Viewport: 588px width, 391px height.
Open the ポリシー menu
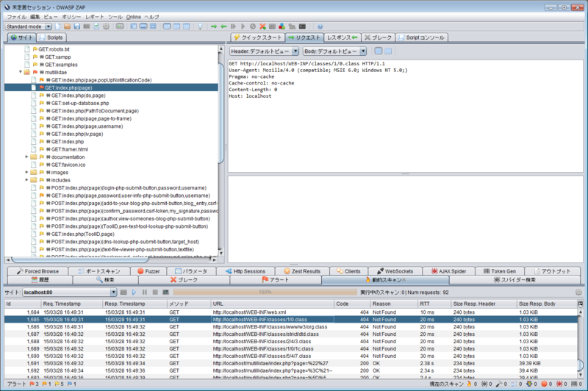tap(71, 17)
